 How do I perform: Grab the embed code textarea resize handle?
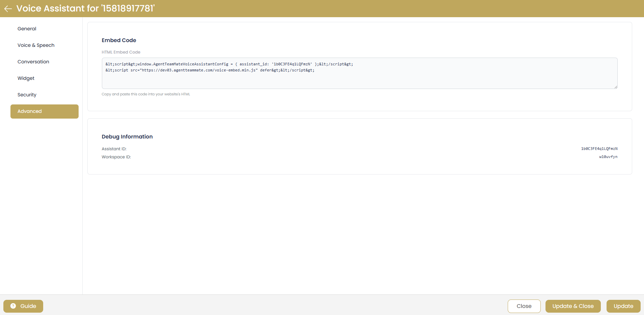tap(616, 87)
